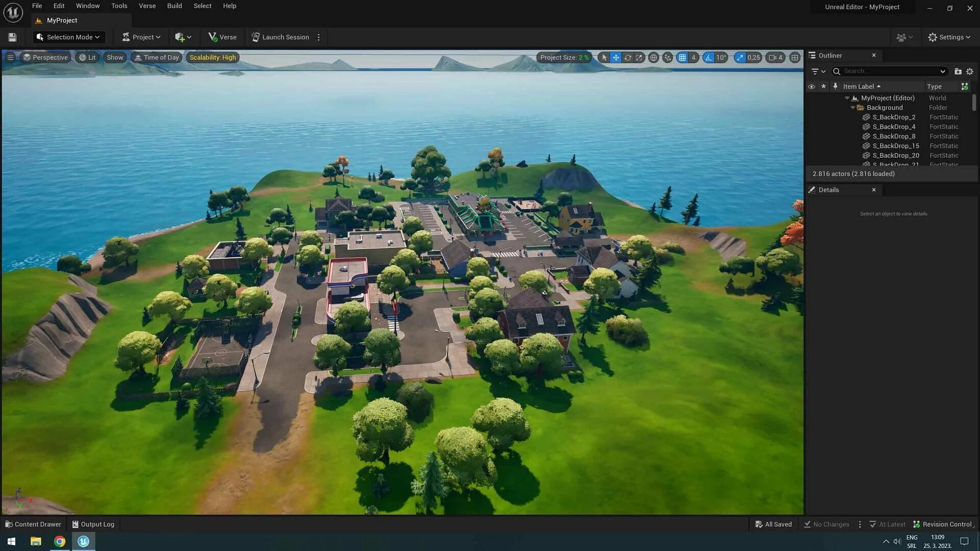Open the Content Drawer
980x551 pixels.
(x=33, y=524)
